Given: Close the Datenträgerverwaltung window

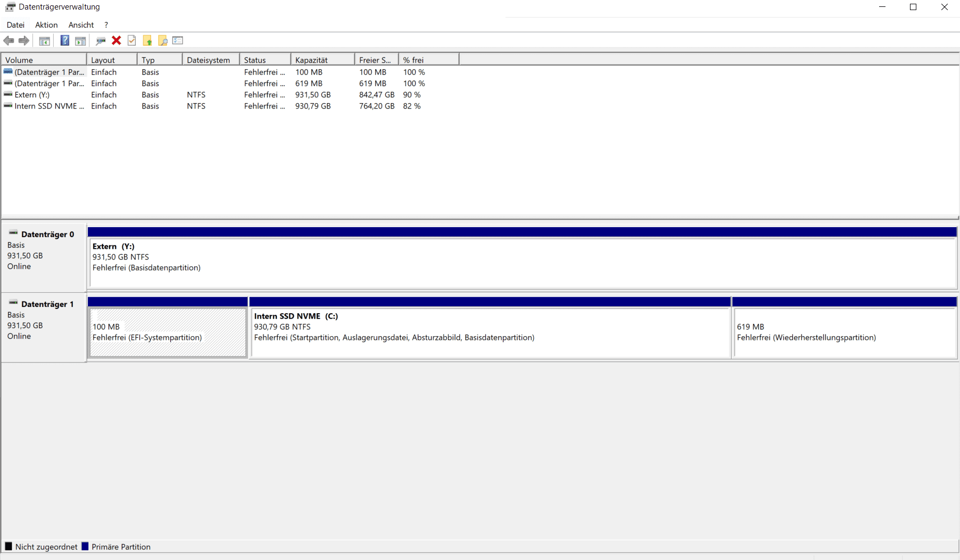Looking at the screenshot, I should 945,7.
